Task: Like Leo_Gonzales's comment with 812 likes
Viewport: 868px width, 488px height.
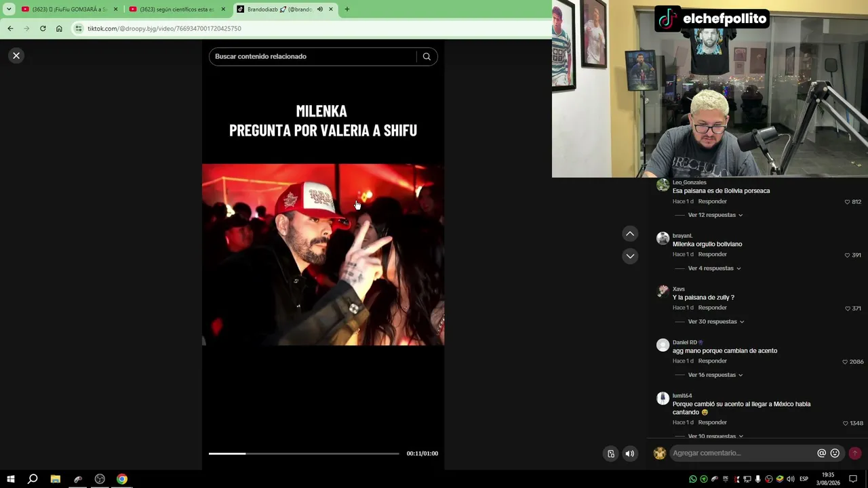Action: tap(847, 202)
